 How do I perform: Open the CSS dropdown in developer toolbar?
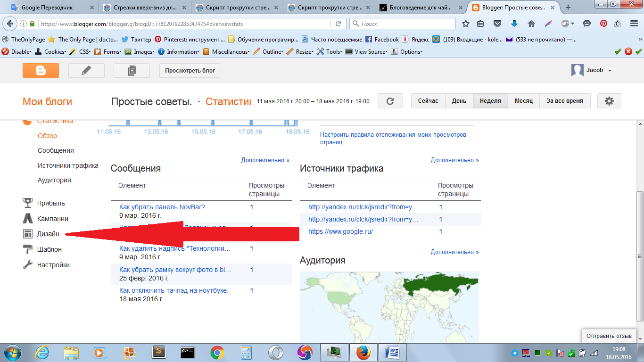[80, 52]
